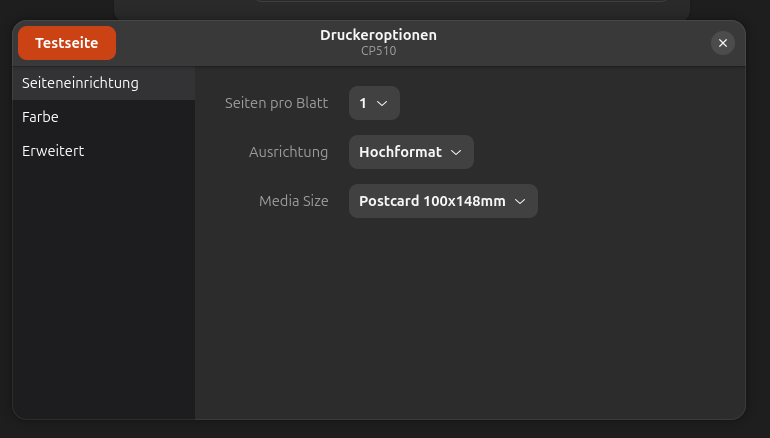
Task: Click the chevron arrow next to Hochformat
Action: [x=456, y=152]
